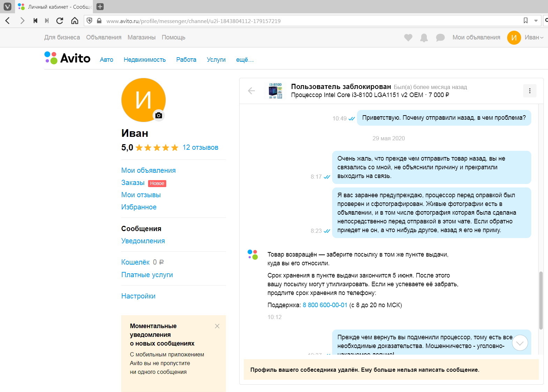The image size is (548, 392).
Task: Jump to latest message with the down-chevron button
Action: pyautogui.click(x=520, y=343)
